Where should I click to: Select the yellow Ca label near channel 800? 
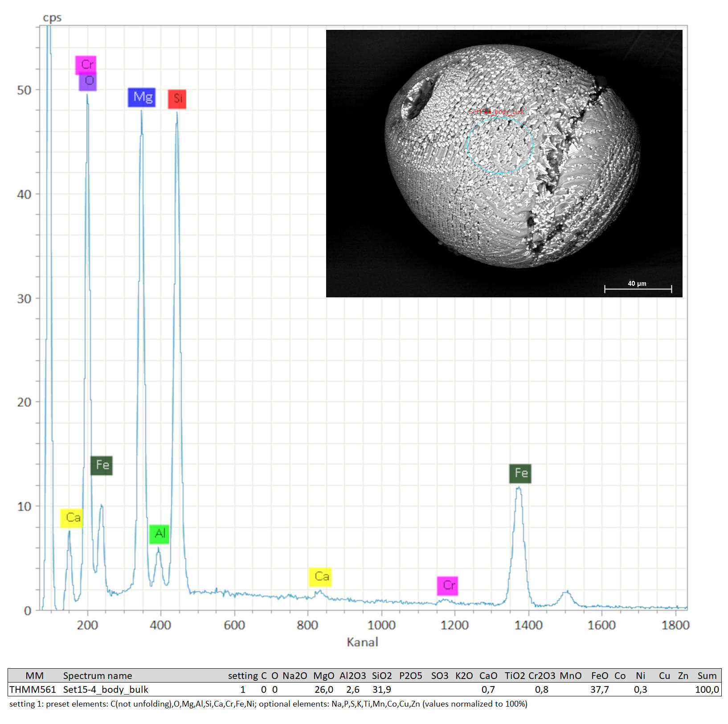[320, 576]
